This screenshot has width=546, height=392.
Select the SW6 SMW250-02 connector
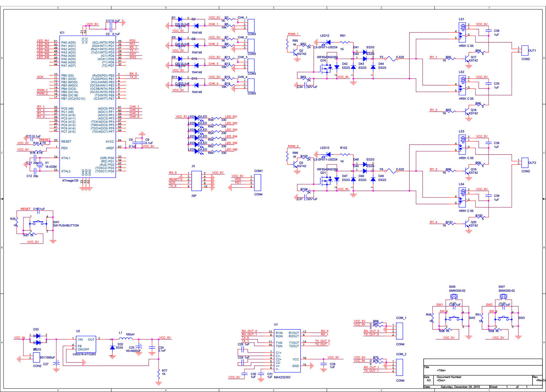point(454,296)
